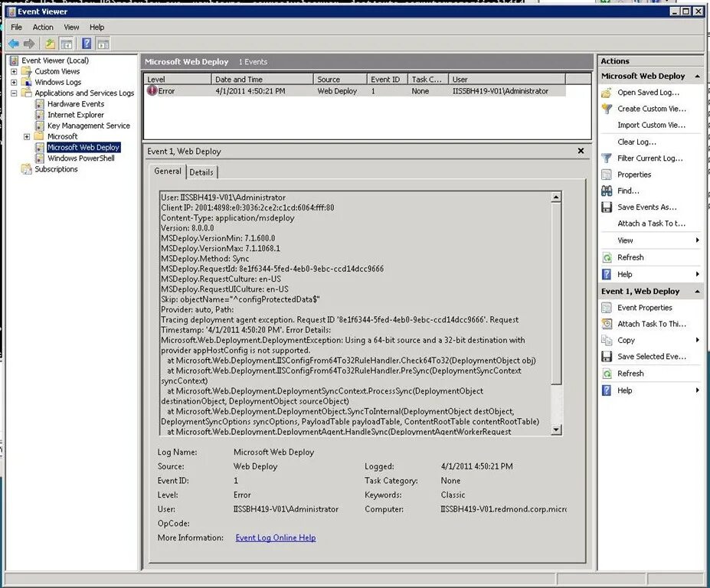
Task: Click the back navigation arrow
Action: 14,43
